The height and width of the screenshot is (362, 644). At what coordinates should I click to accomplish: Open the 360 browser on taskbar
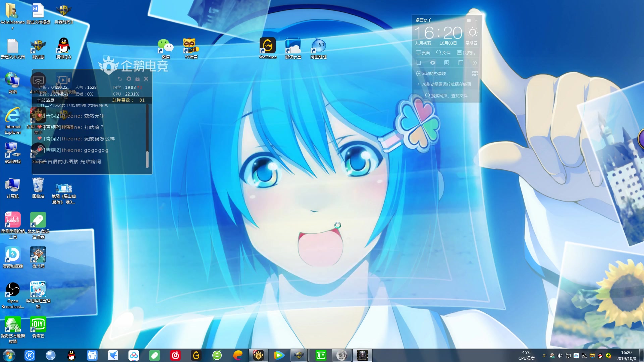click(x=217, y=355)
